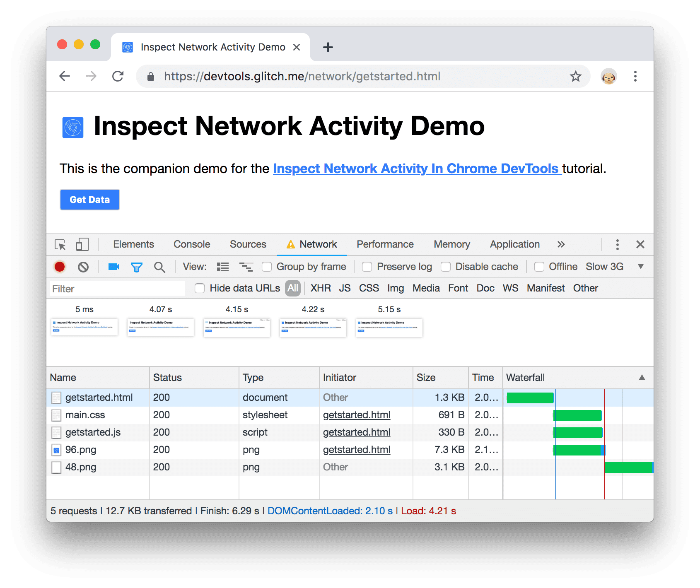Show more DevTools tabs chevron

point(561,244)
